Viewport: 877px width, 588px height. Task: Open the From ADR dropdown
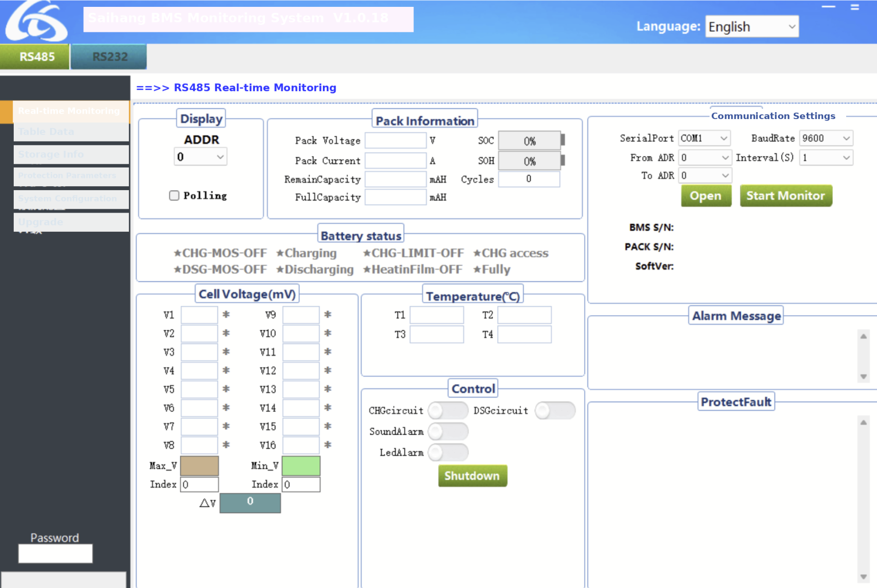(x=705, y=157)
